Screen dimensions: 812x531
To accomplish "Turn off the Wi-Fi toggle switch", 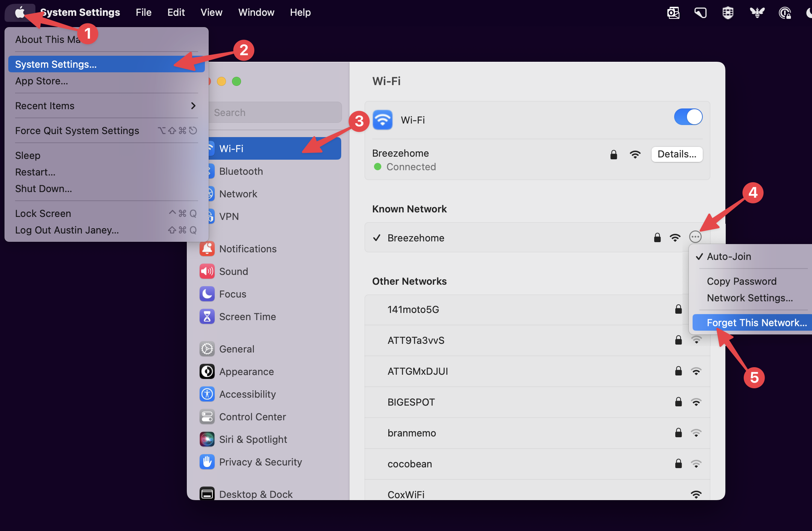I will click(688, 117).
